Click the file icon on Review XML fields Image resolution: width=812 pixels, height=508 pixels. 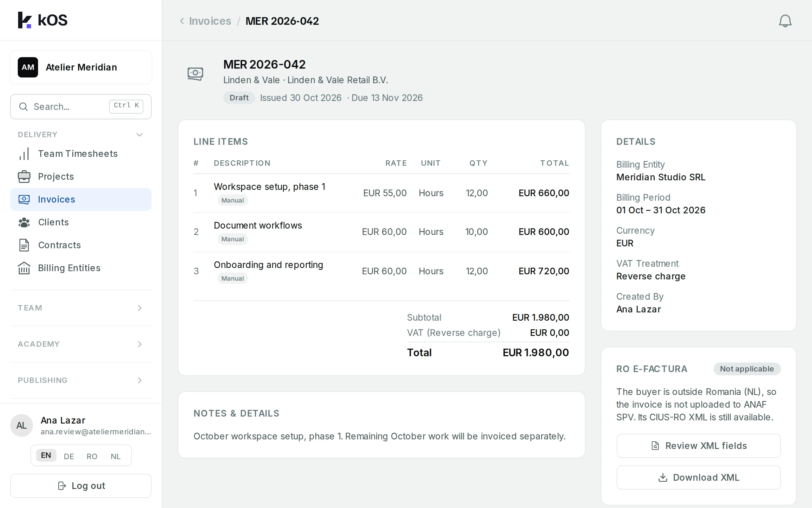(x=655, y=445)
